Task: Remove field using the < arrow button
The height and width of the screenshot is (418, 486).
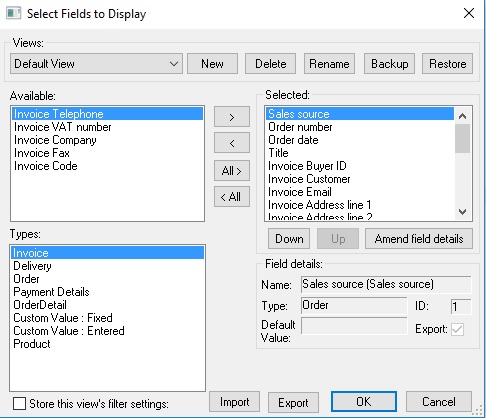Action: (232, 143)
